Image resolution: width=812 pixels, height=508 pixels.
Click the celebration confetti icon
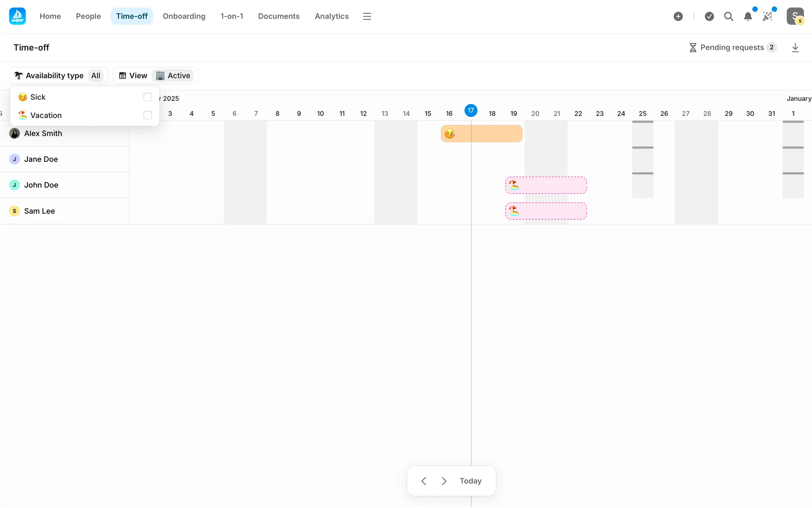pos(768,17)
